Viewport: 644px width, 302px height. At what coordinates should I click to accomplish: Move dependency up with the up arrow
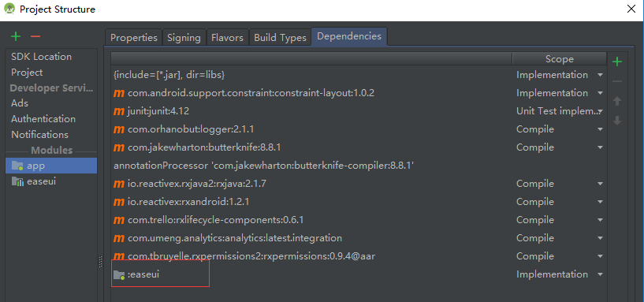[x=617, y=101]
